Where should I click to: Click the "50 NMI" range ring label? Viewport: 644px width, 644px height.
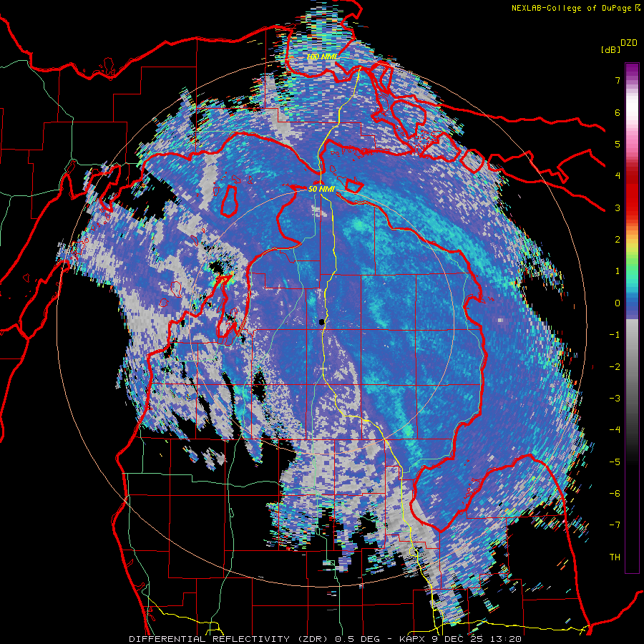pos(321,189)
